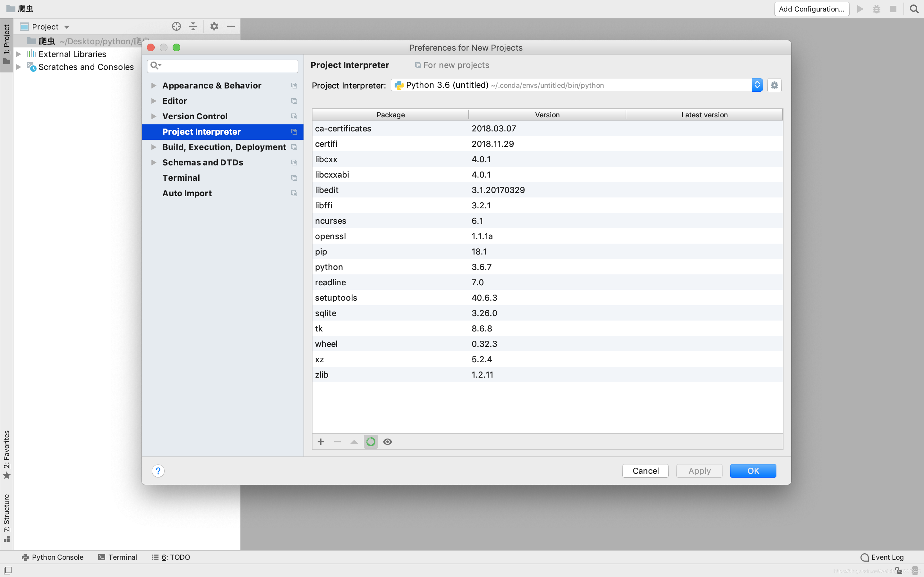The width and height of the screenshot is (924, 577).
Task: Select the Project Interpreter menu item
Action: click(x=201, y=131)
